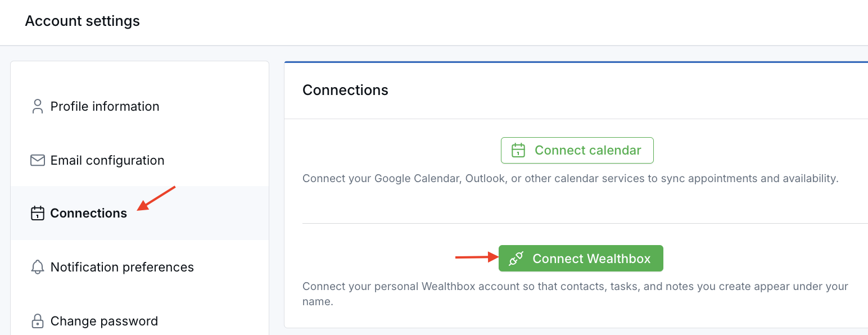
Task: Click the Connections panel title
Action: coord(345,89)
